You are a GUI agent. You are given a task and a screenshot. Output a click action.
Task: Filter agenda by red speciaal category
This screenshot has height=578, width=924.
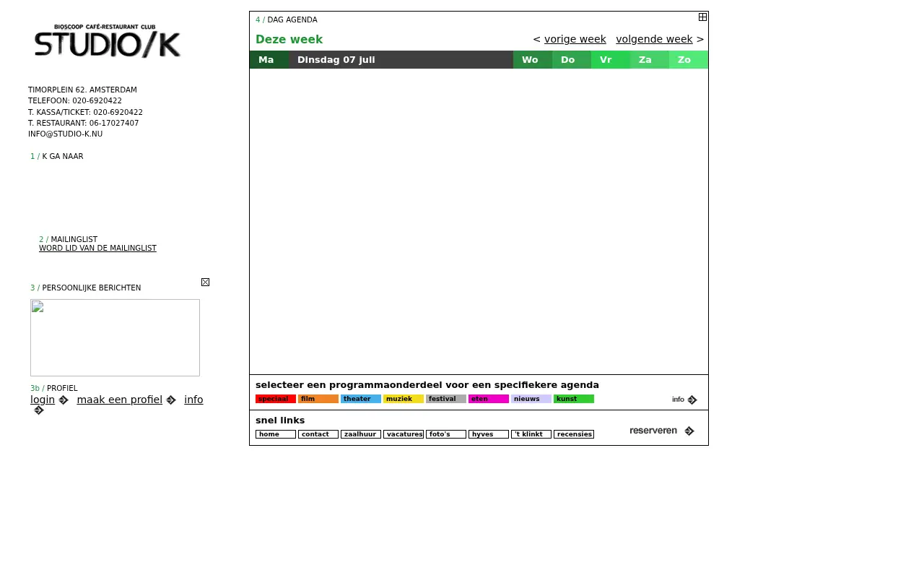[x=276, y=399]
